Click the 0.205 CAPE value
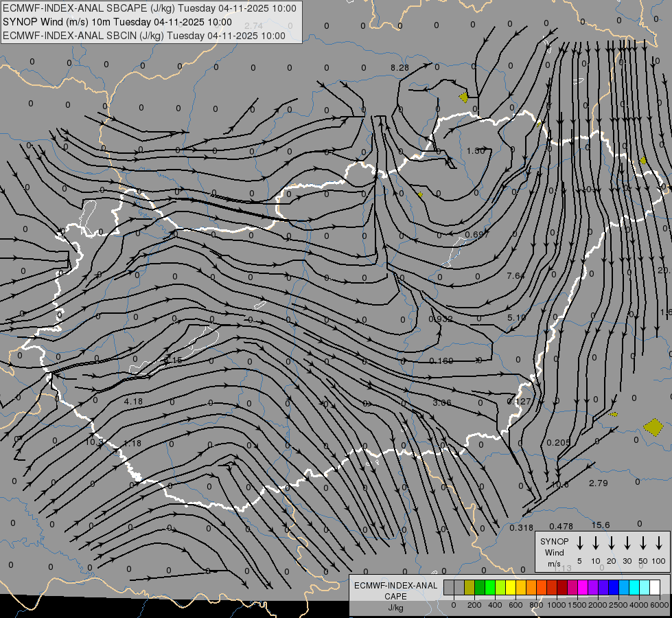This screenshot has width=672, height=618. (559, 443)
